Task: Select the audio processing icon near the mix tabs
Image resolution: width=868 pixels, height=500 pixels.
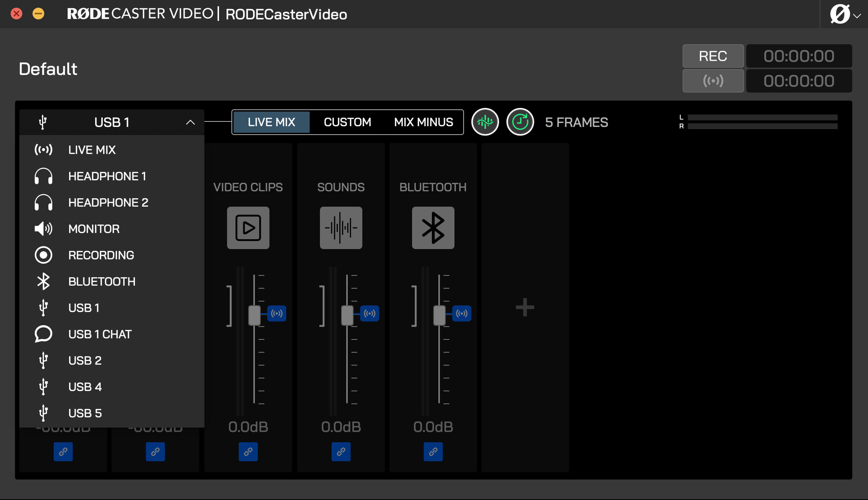Action: pos(485,122)
